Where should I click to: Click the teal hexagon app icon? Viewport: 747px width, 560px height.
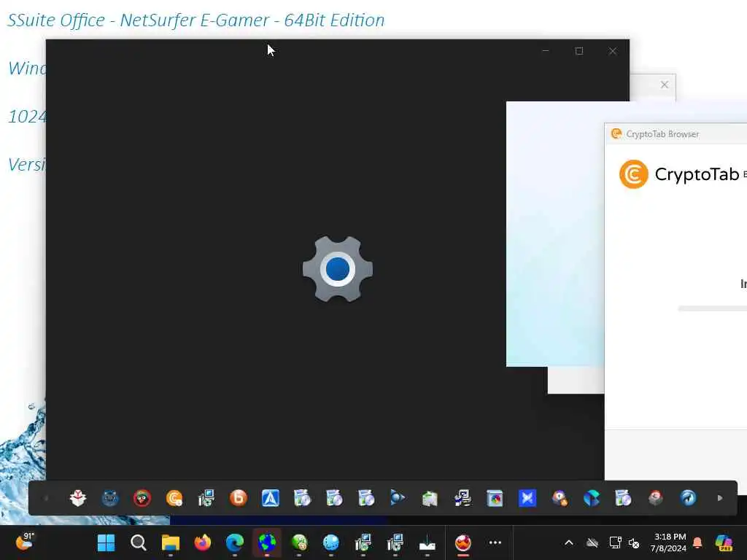point(591,498)
